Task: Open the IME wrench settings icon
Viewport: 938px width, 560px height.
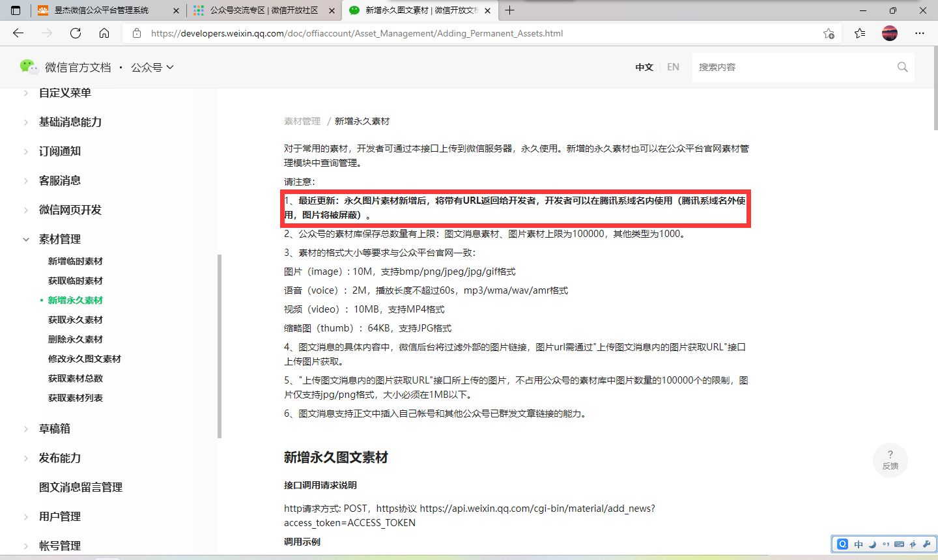Action: (926, 544)
